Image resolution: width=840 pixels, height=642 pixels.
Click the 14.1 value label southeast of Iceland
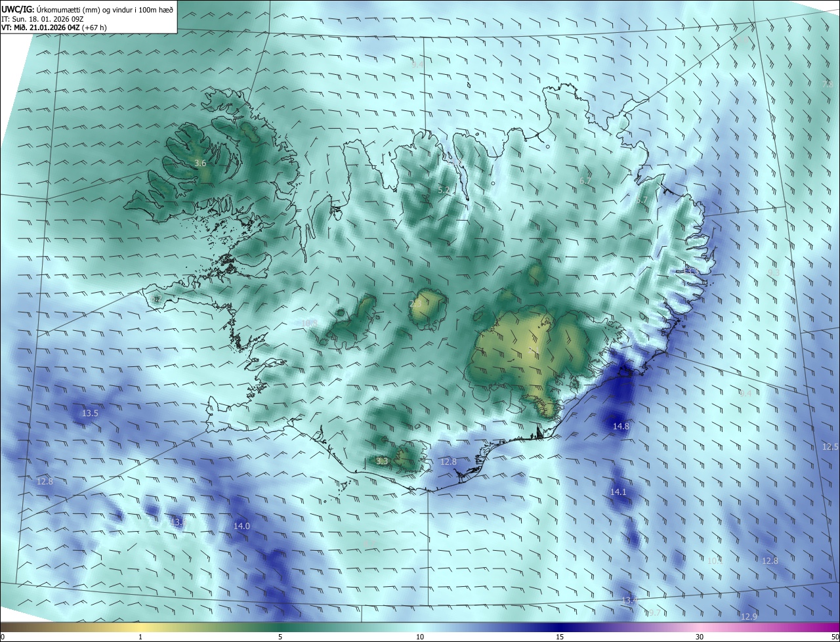coord(618,492)
